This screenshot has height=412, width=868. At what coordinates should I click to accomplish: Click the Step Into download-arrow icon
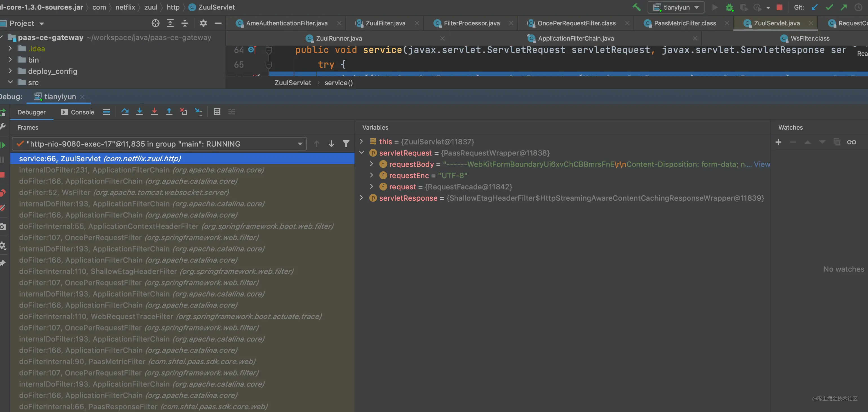139,112
